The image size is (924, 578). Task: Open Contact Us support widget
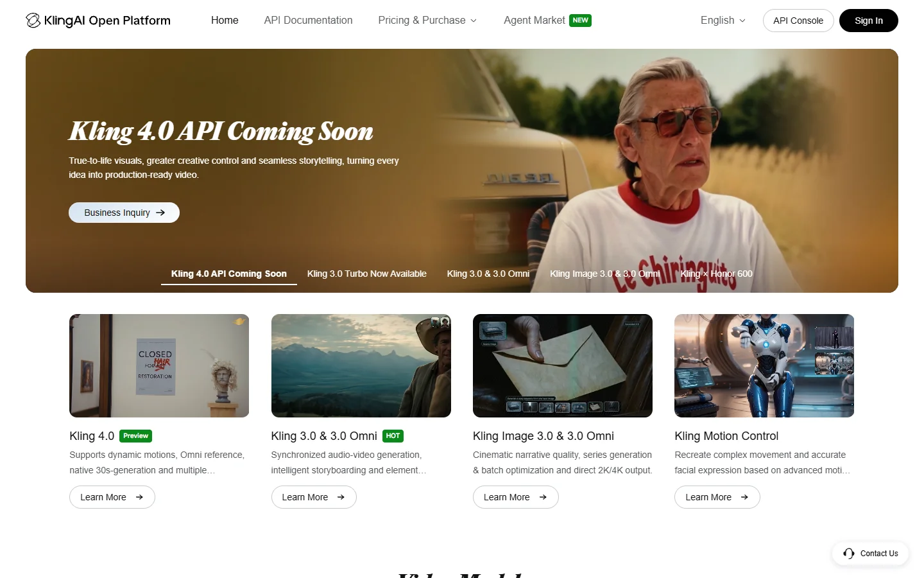(x=871, y=554)
